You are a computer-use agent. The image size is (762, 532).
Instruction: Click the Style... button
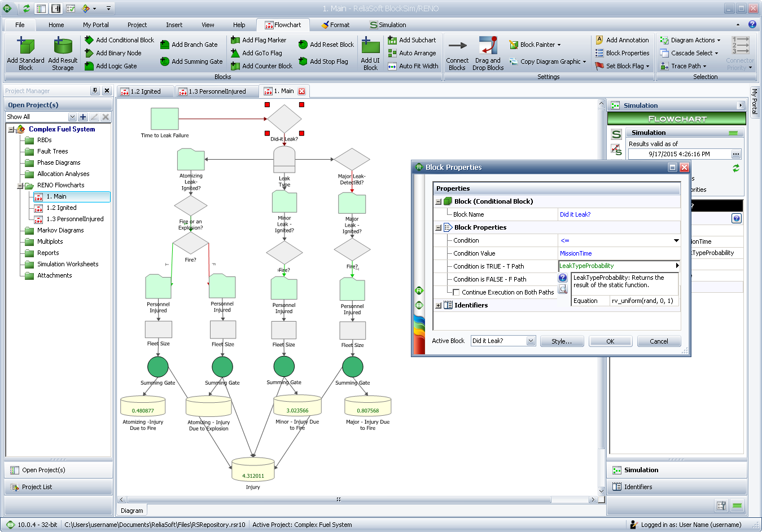(x=561, y=341)
